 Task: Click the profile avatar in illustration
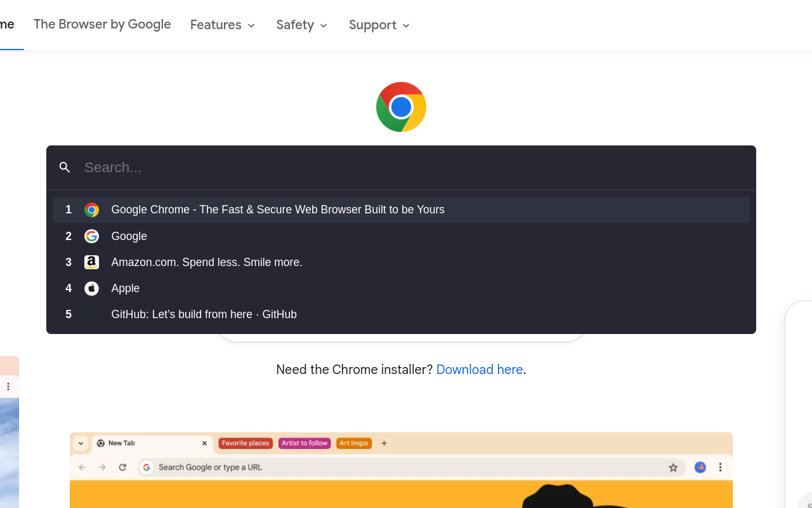(700, 467)
